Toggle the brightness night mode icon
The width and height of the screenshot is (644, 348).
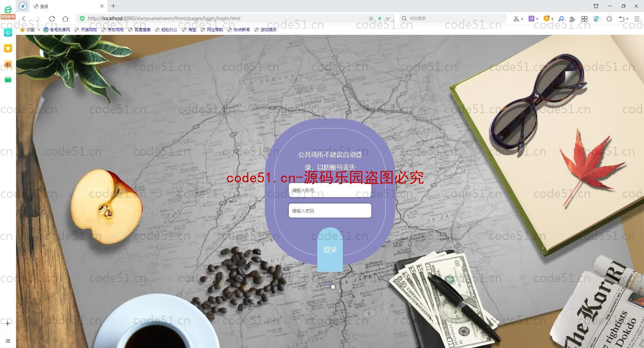pos(609,19)
